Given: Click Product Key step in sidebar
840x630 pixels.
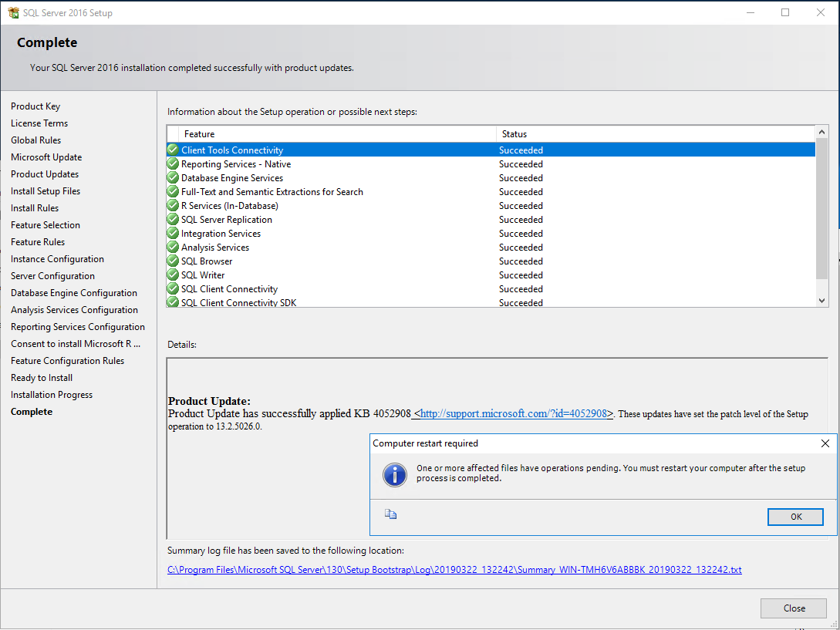Looking at the screenshot, I should click(x=35, y=106).
